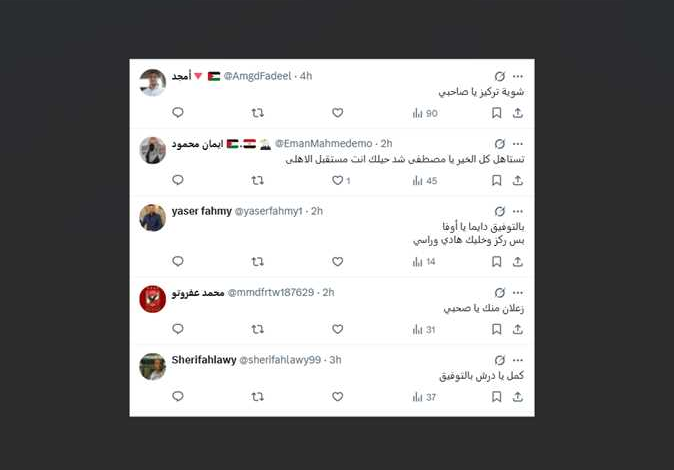Image resolution: width=674 pixels, height=470 pixels.
Task: Bookmark the @AmgdFadeel tweet
Action: (496, 113)
